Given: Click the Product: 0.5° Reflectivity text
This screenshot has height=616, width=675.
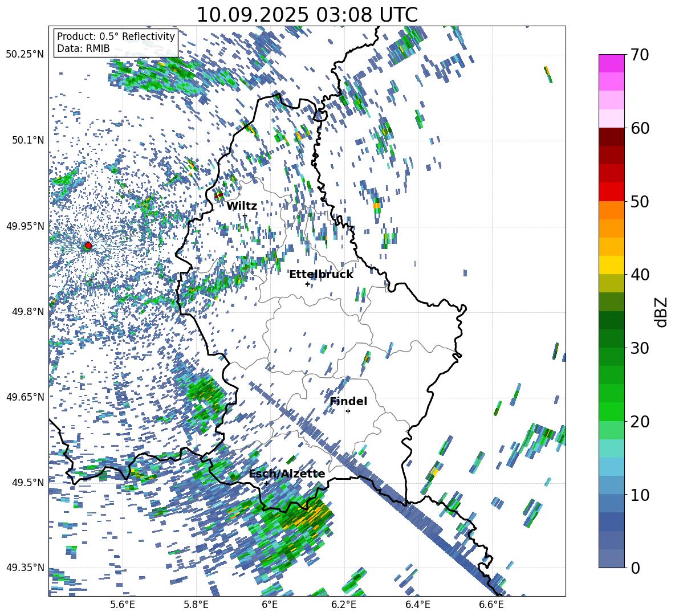Looking at the screenshot, I should (116, 36).
